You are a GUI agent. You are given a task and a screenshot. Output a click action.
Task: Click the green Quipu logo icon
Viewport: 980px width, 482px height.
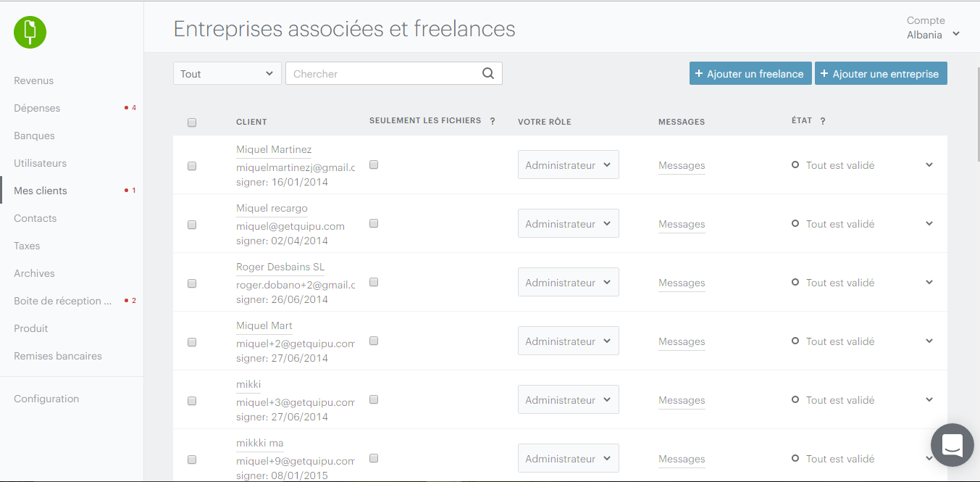30,32
